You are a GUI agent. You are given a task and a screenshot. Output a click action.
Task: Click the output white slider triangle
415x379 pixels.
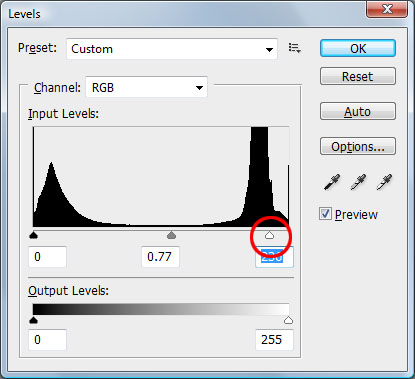(288, 320)
